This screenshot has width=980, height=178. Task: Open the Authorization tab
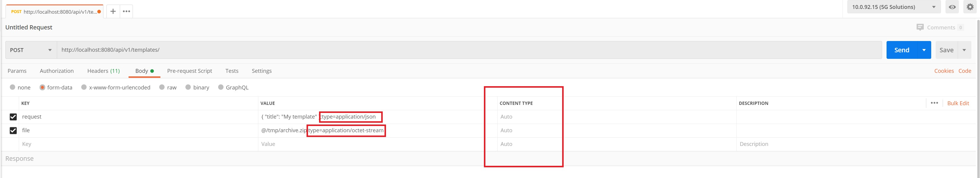point(57,71)
